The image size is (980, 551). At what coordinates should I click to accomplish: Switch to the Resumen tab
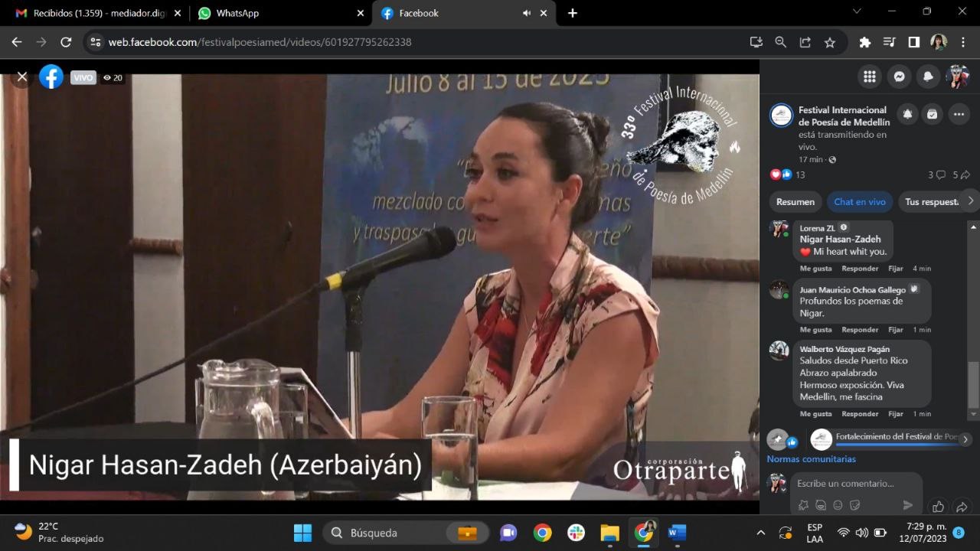pyautogui.click(x=795, y=202)
